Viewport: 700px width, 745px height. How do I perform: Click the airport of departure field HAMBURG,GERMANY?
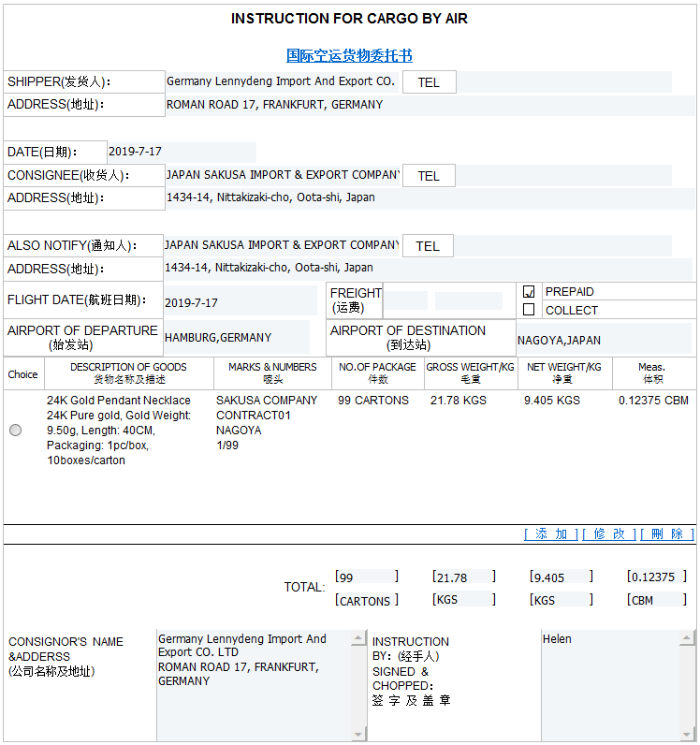236,338
